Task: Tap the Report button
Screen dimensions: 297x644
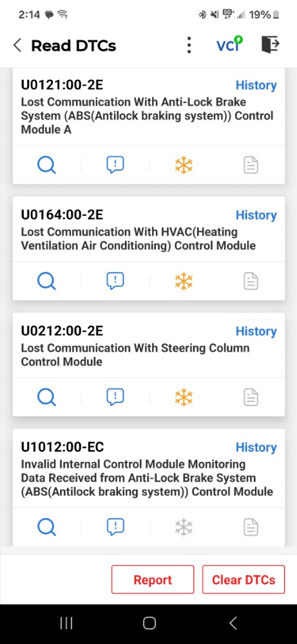Action: coord(153,580)
